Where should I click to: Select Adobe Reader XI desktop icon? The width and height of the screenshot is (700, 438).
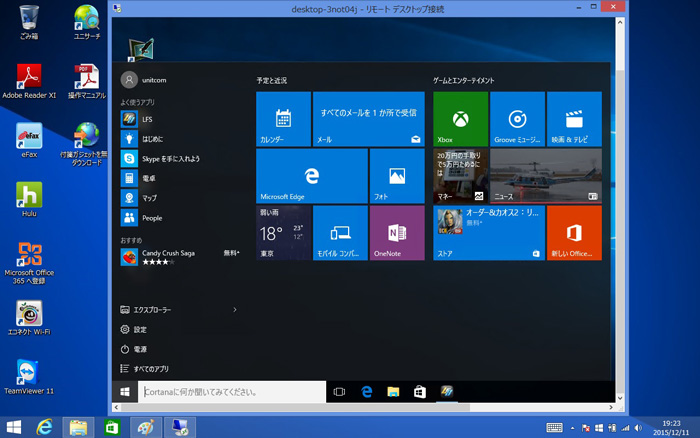click(x=29, y=81)
